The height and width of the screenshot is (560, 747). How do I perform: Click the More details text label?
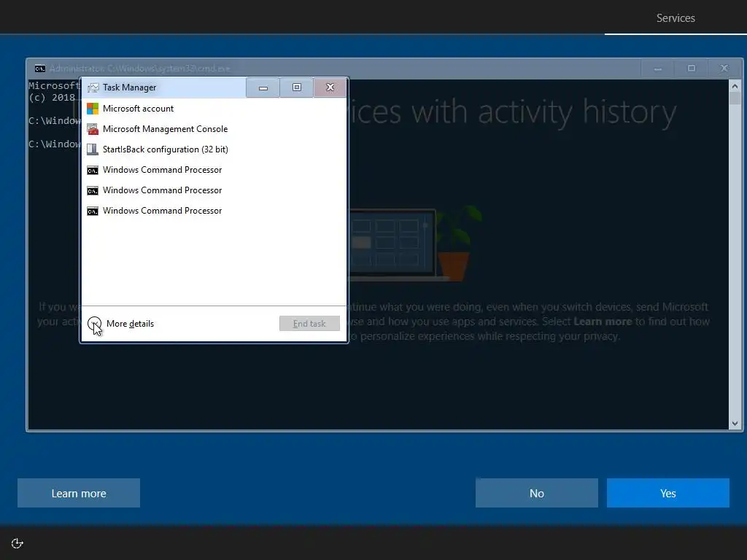coord(130,323)
